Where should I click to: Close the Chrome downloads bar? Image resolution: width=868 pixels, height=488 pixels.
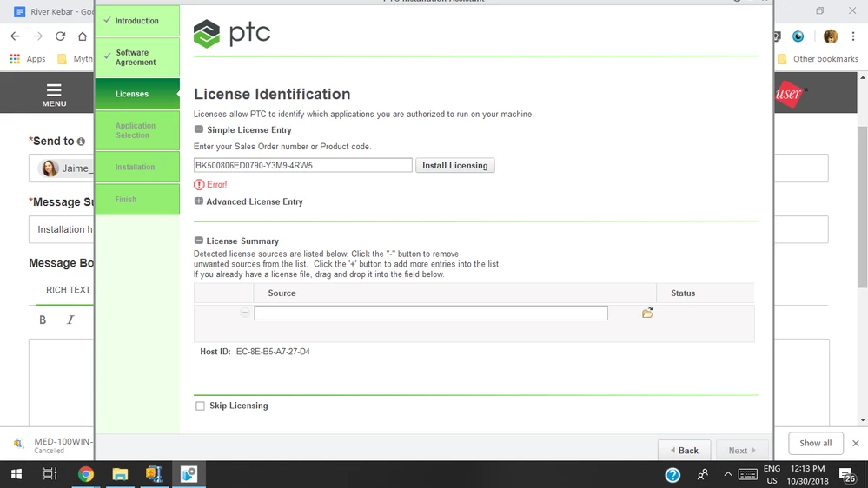coord(856,443)
